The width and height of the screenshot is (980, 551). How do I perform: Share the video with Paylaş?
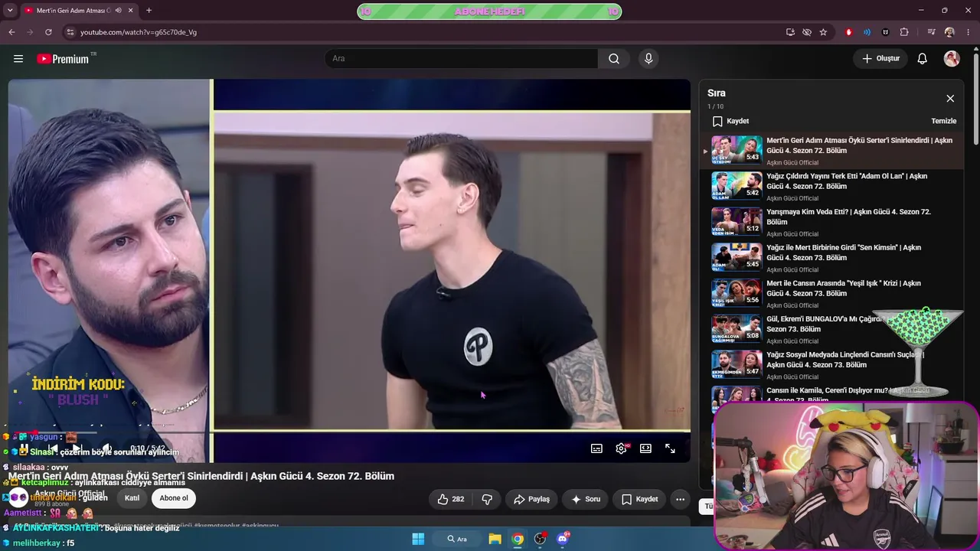531,499
